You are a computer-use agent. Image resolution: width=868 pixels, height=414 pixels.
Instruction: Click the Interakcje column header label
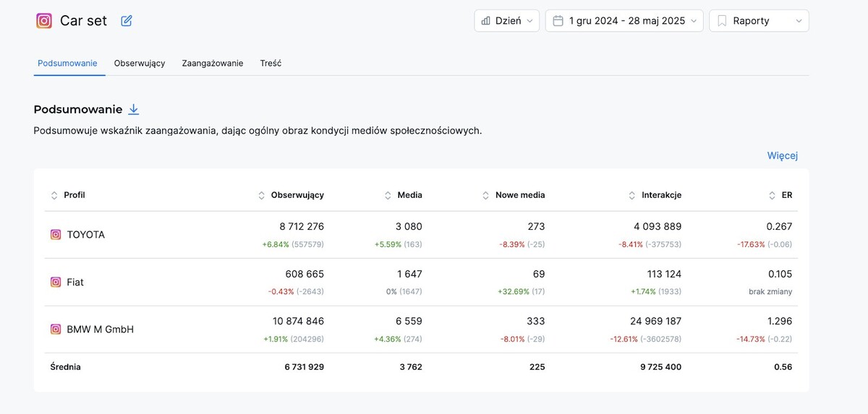[x=661, y=195]
